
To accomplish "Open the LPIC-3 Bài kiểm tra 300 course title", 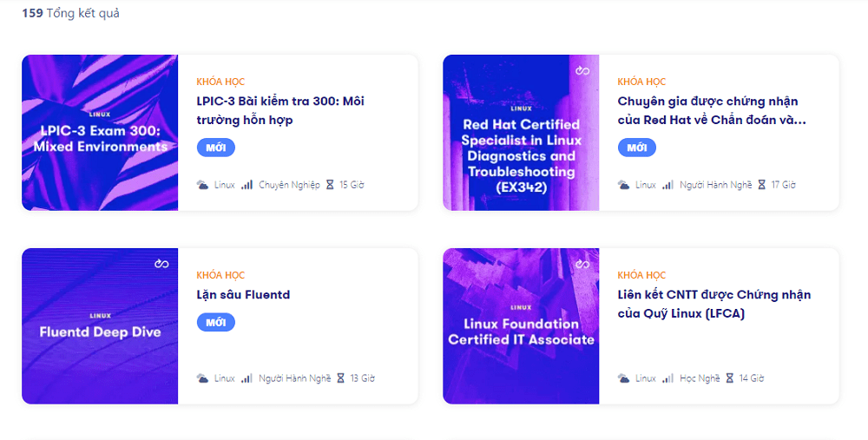I will 280,110.
